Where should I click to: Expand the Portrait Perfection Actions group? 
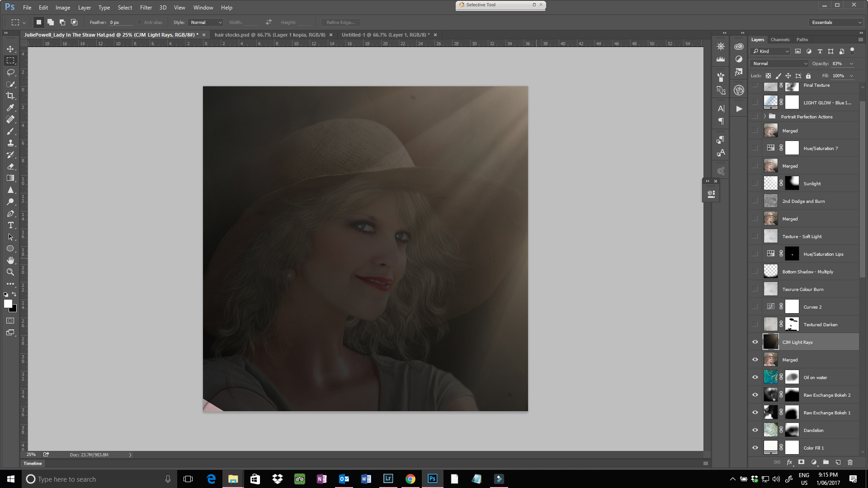point(765,117)
